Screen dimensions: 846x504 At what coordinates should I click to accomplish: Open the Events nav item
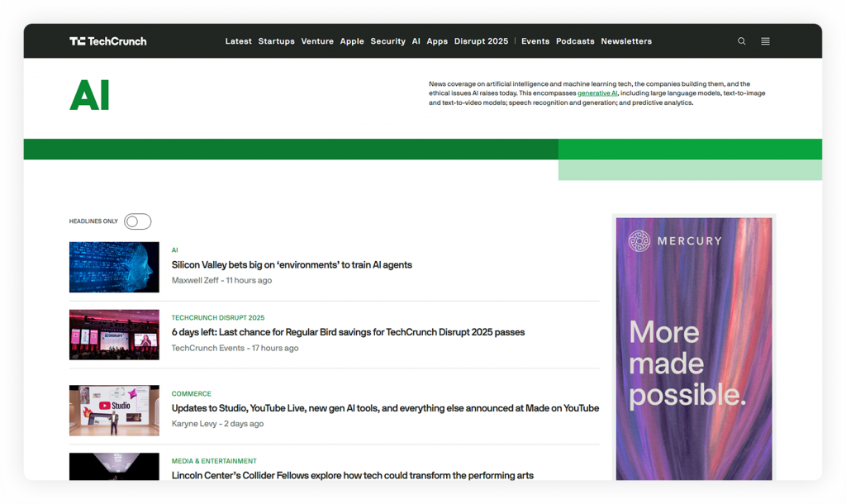535,41
